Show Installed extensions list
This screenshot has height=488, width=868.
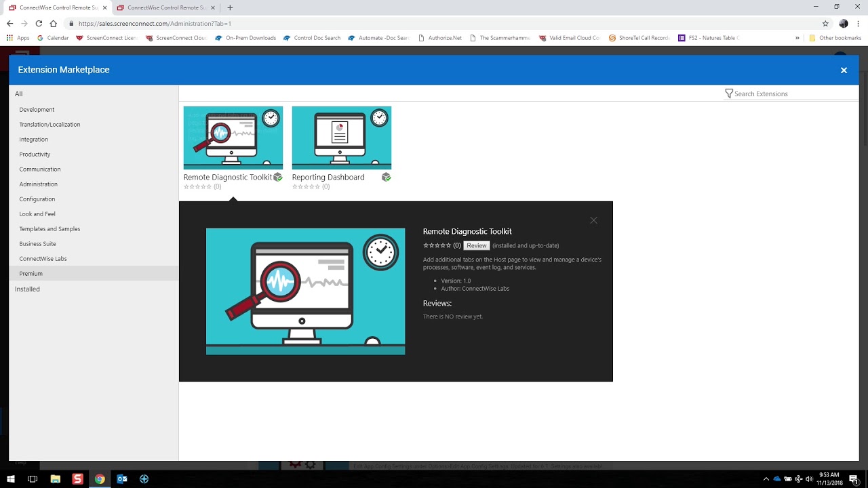point(28,289)
